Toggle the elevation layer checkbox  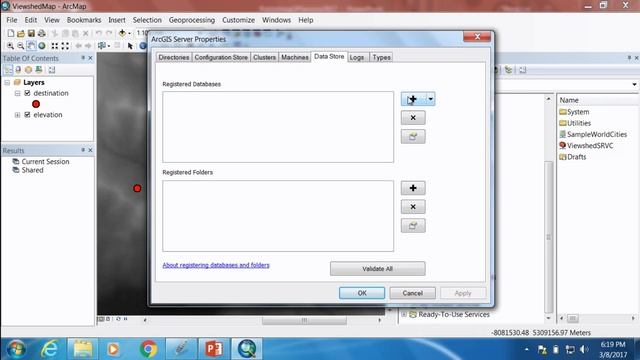click(27, 115)
